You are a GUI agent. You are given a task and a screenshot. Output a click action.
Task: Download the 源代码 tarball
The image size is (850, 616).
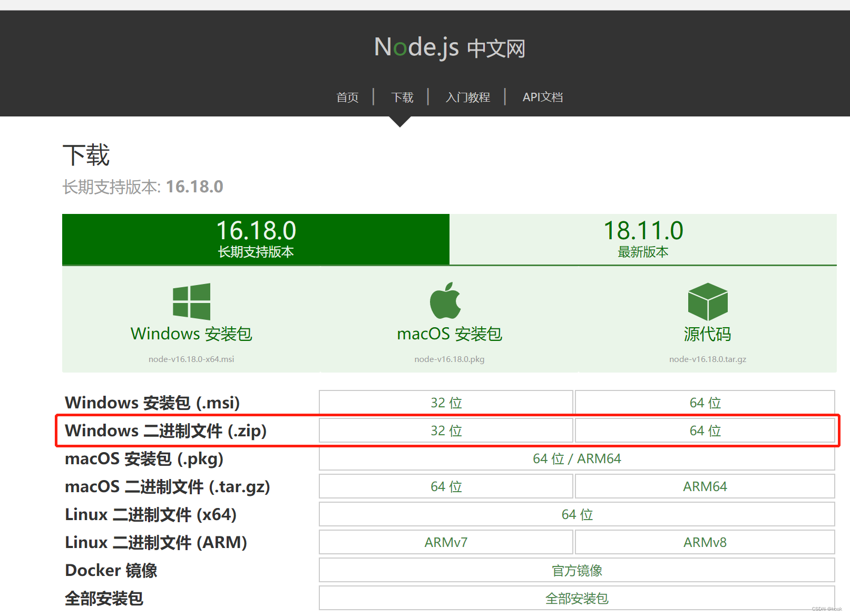[708, 334]
